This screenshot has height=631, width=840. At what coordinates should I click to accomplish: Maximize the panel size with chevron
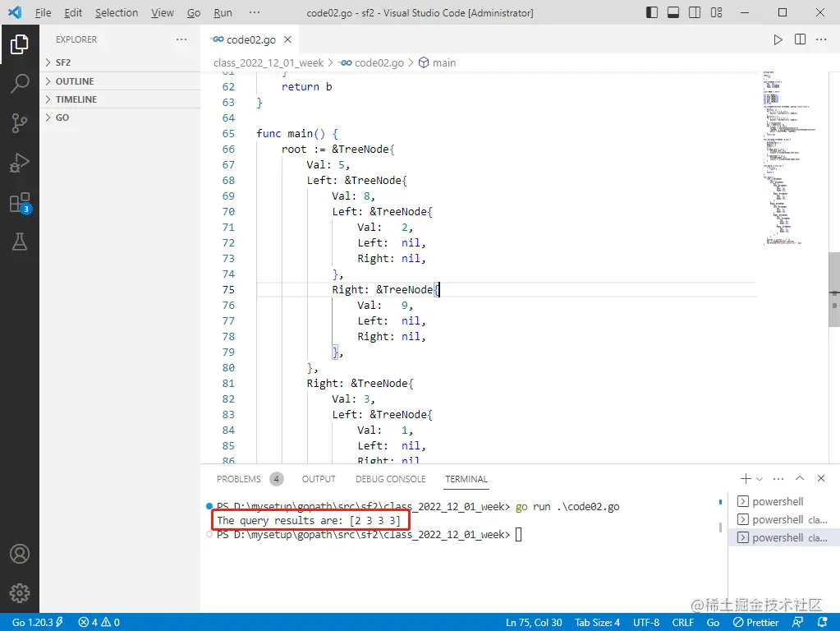(x=799, y=478)
